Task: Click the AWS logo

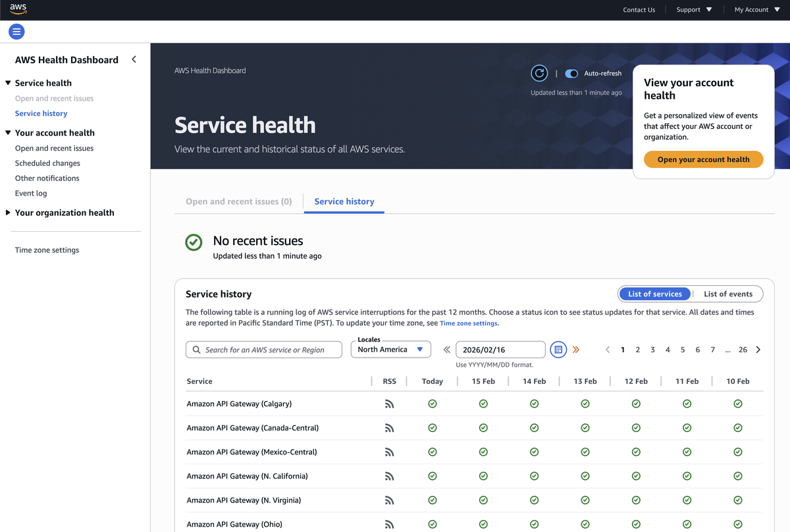Action: pyautogui.click(x=18, y=9)
